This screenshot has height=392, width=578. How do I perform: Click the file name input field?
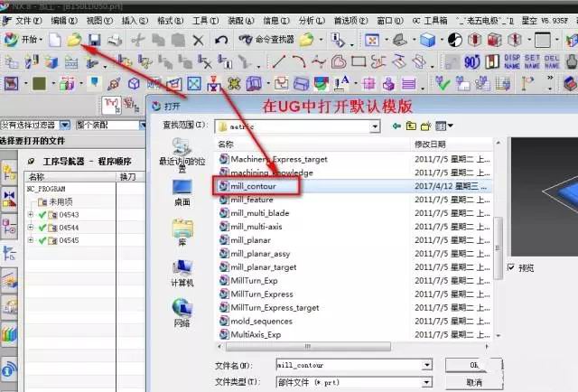click(350, 365)
